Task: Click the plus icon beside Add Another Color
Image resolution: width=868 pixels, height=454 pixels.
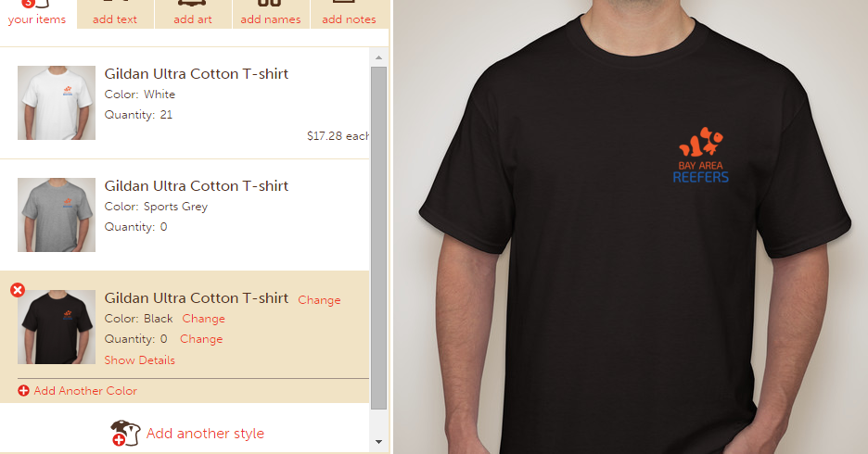Action: pos(23,390)
